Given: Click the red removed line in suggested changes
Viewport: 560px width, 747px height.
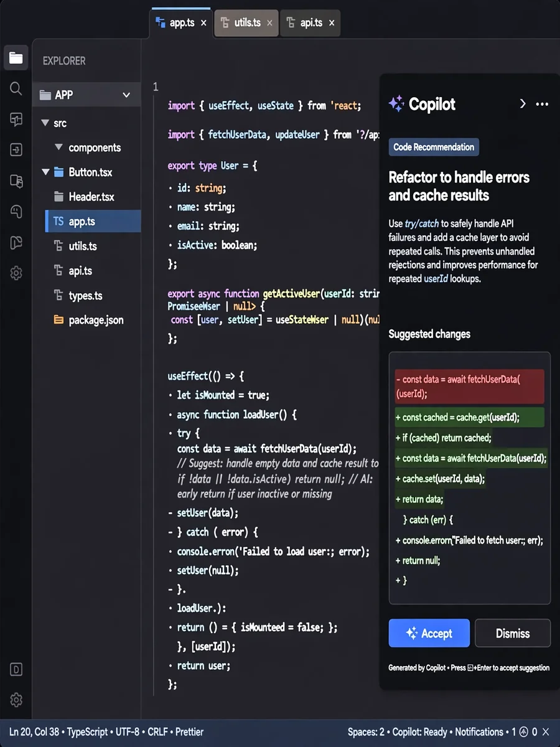Looking at the screenshot, I should (469, 386).
